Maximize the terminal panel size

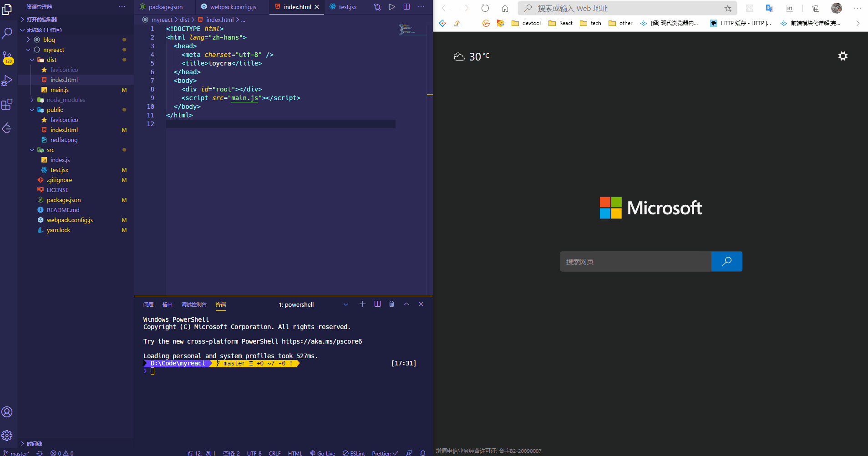pyautogui.click(x=406, y=304)
